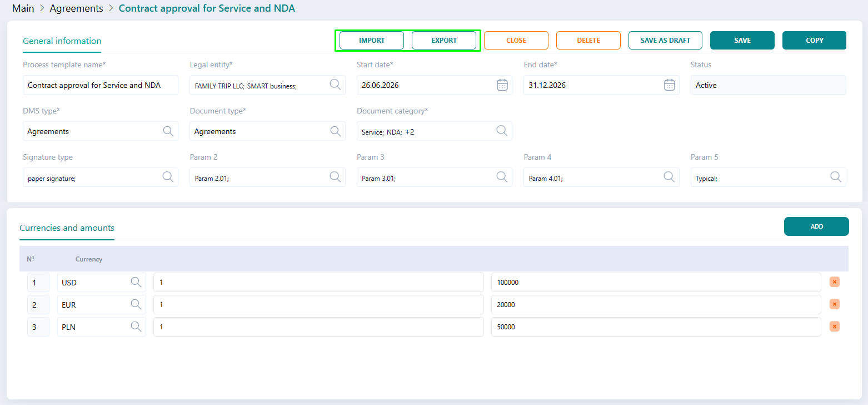Edit Process template name field
Viewport: 868px width, 405px height.
pos(101,85)
